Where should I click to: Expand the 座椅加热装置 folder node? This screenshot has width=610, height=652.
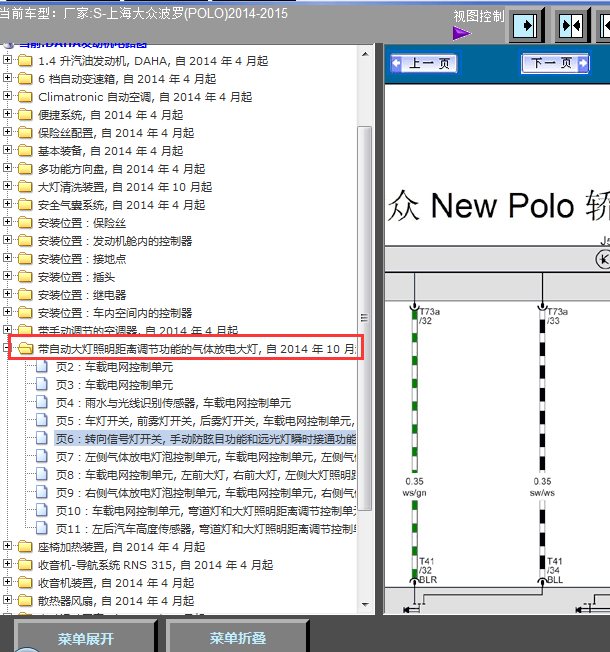(7, 546)
